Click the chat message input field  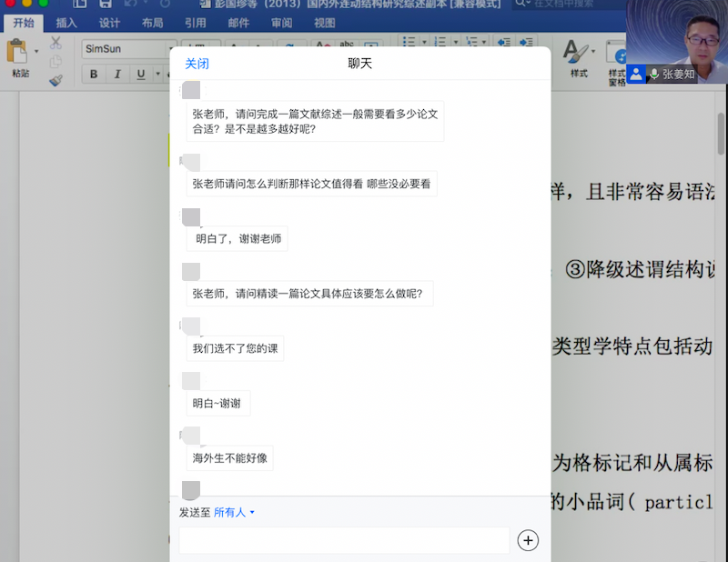(344, 540)
